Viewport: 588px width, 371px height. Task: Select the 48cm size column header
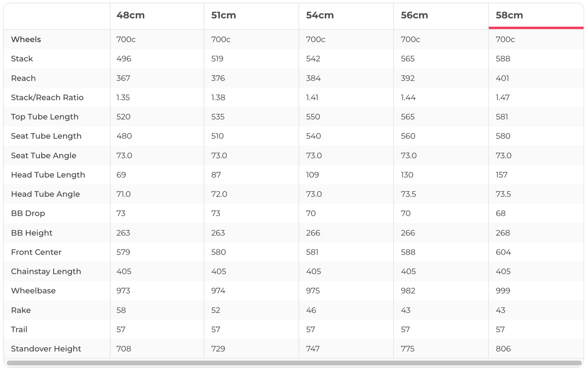[130, 15]
